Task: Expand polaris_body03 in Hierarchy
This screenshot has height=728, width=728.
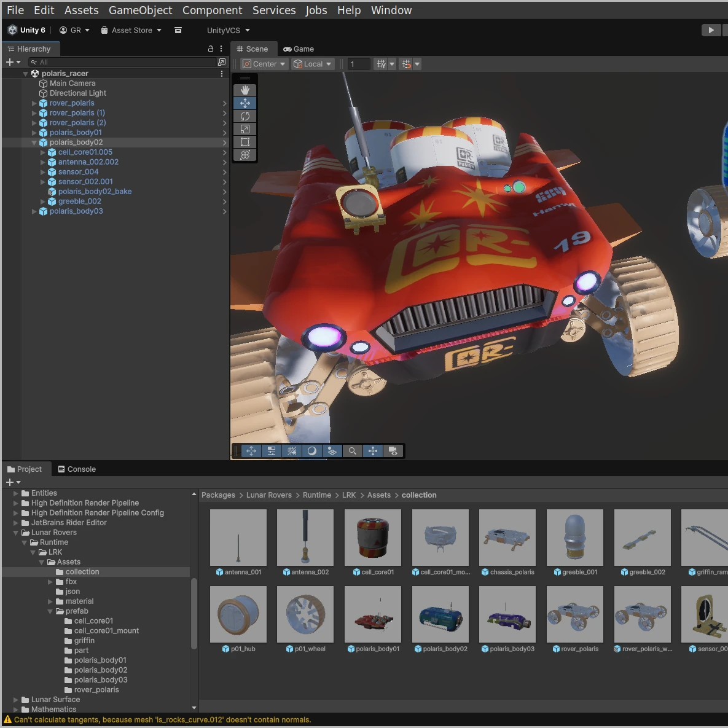Action: click(x=34, y=211)
